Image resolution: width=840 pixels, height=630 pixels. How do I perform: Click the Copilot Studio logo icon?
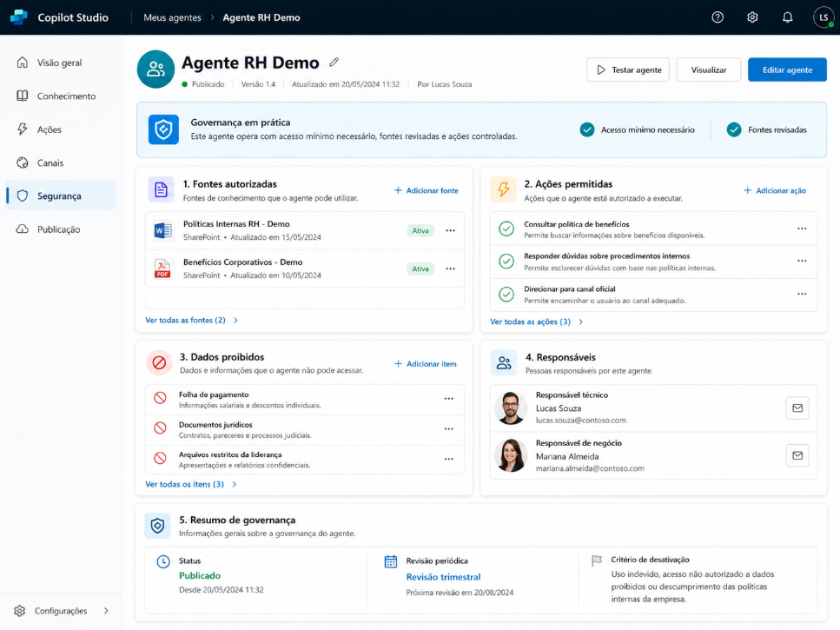click(x=19, y=17)
